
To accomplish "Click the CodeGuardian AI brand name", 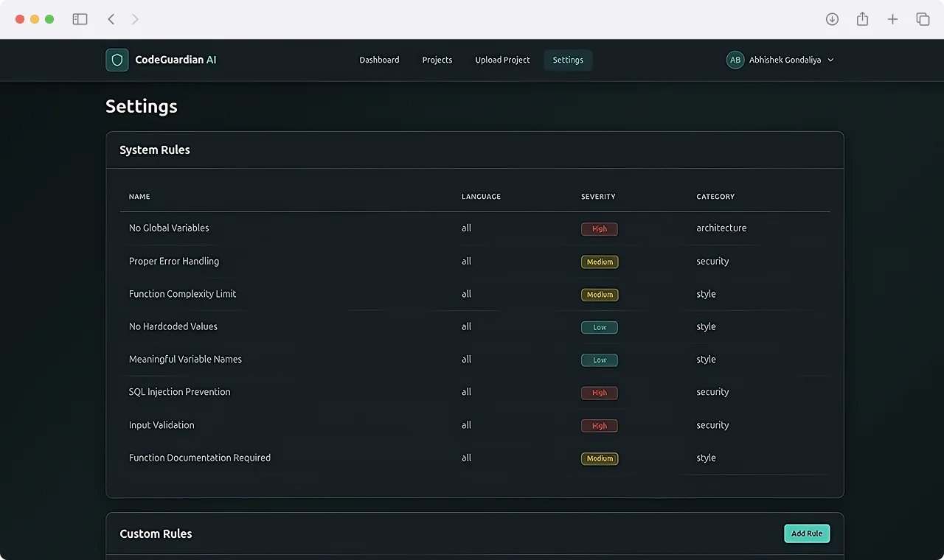I will 176,60.
